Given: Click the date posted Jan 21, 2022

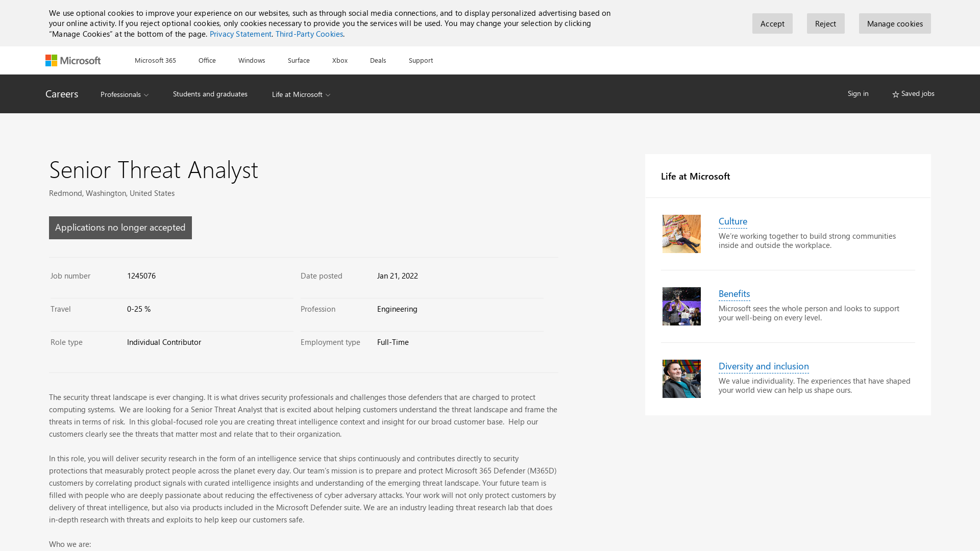Looking at the screenshot, I should [x=398, y=275].
